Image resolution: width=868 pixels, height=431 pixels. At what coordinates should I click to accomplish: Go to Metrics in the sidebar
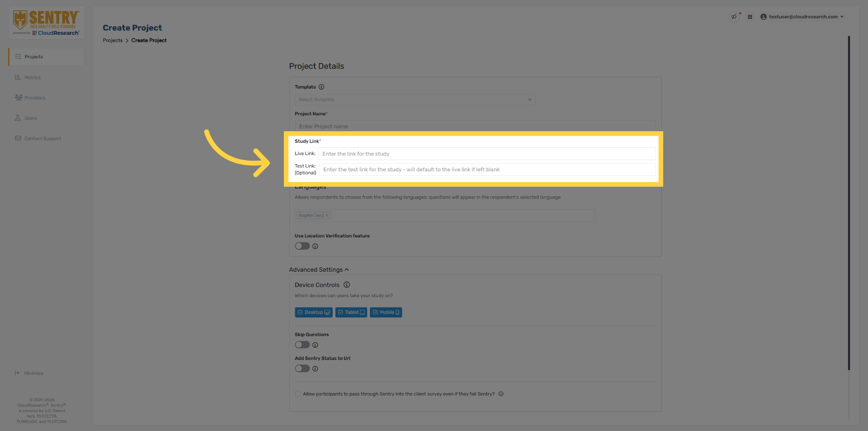[32, 77]
